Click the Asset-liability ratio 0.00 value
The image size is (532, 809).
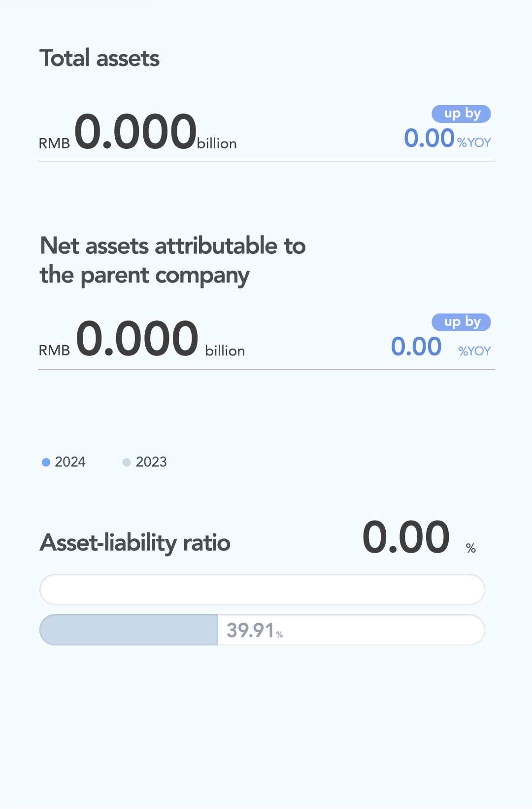click(x=406, y=537)
